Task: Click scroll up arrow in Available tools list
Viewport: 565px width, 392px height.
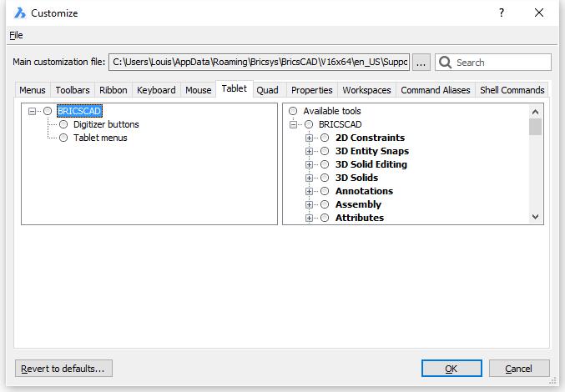Action: tap(536, 112)
